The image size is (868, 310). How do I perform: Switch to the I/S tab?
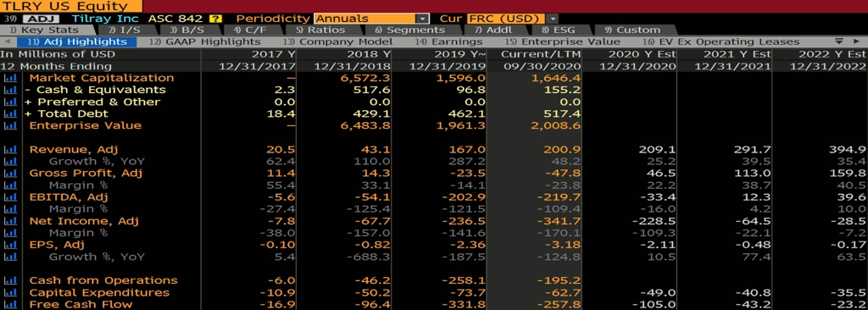[124, 30]
